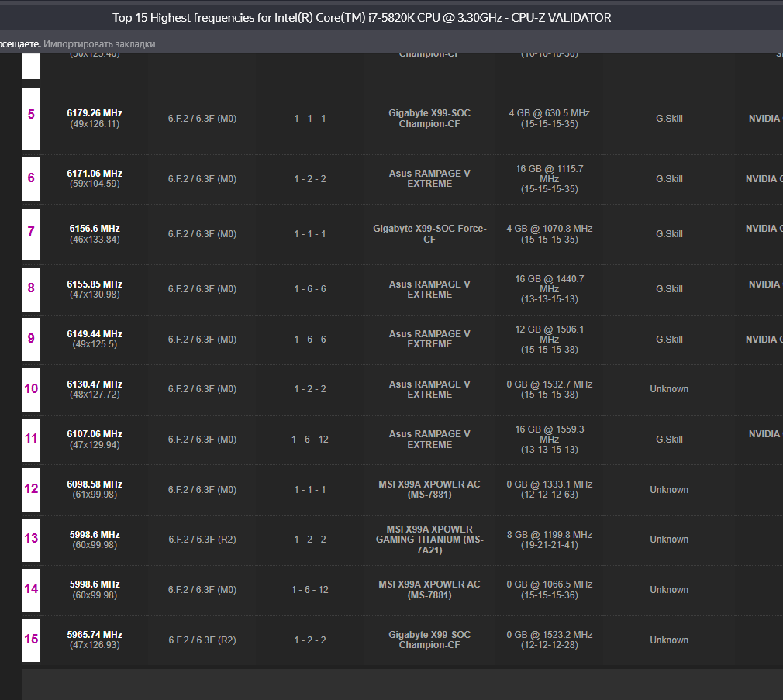This screenshot has width=783, height=700.
Task: Click Unknown memory brand in row 15
Action: [x=669, y=640]
